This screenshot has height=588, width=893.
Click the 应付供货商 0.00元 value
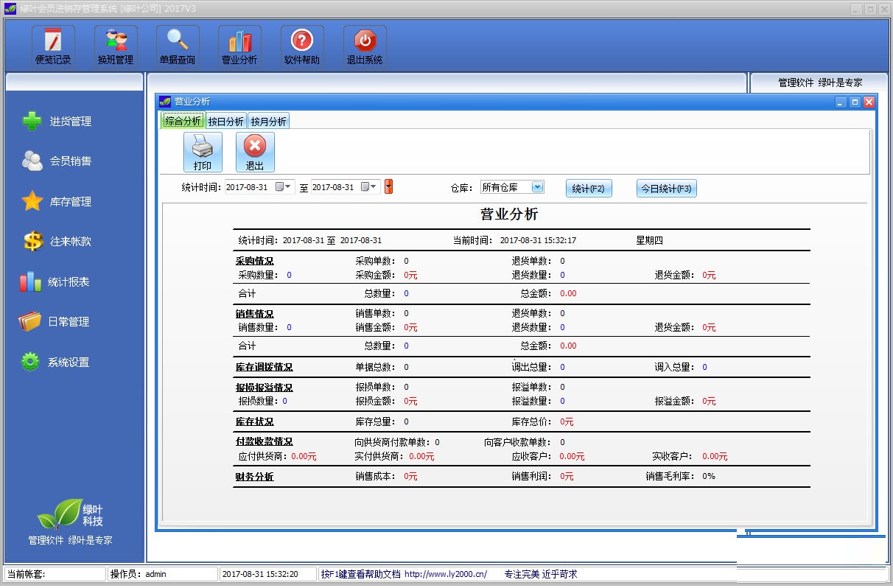(x=304, y=456)
